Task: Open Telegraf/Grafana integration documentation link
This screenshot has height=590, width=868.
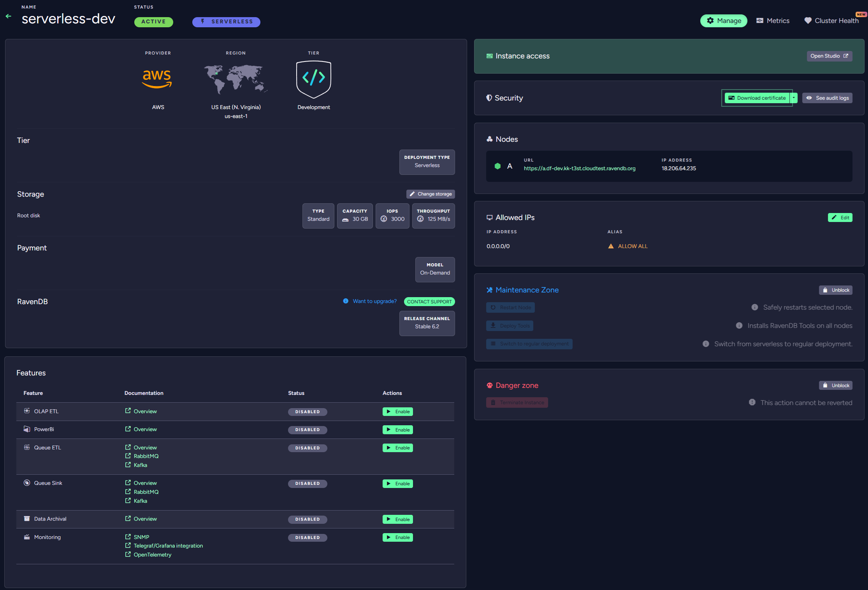Action: 164,546
